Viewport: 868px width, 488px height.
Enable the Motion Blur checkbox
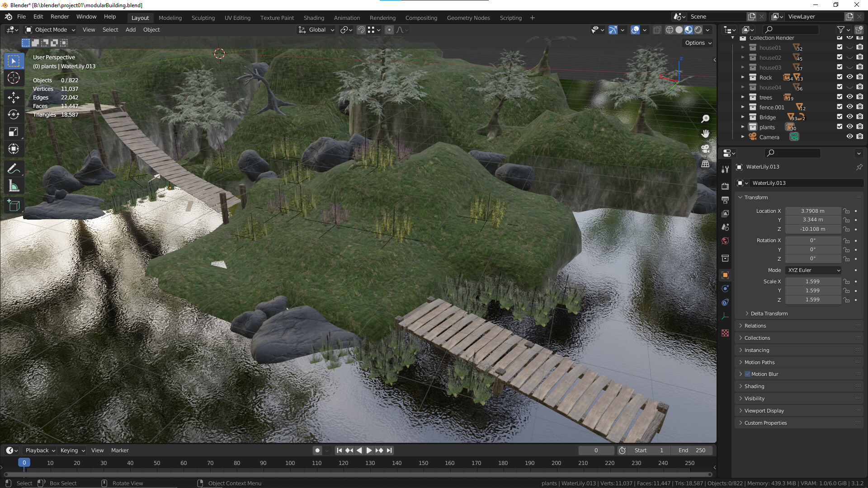[x=747, y=374]
